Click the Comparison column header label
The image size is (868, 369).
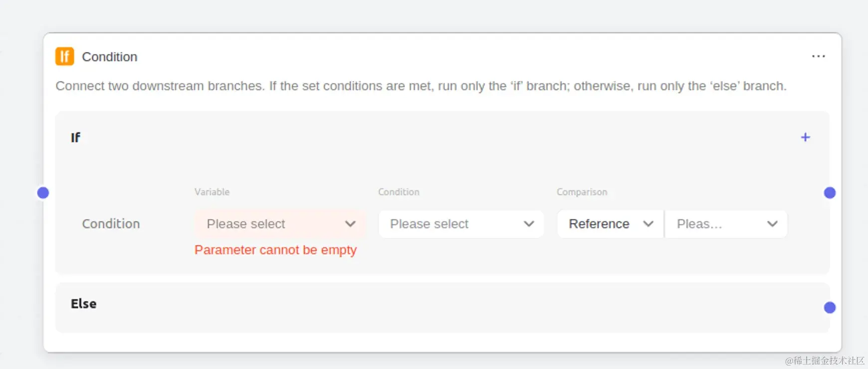[x=582, y=192]
